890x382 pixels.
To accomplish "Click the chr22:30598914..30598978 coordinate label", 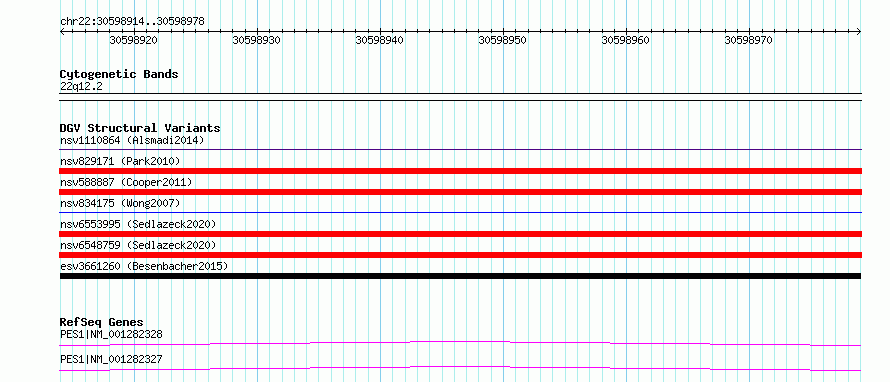I will coord(132,22).
